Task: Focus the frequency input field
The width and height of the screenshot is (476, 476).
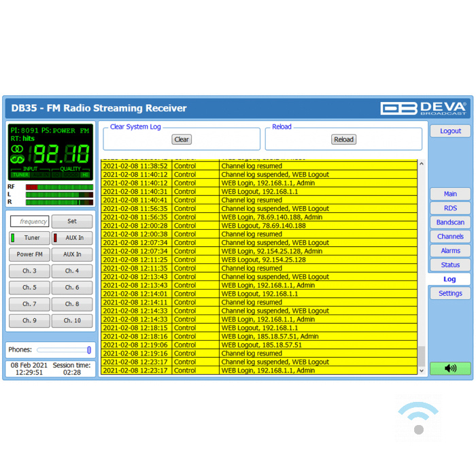Action: coord(29,221)
